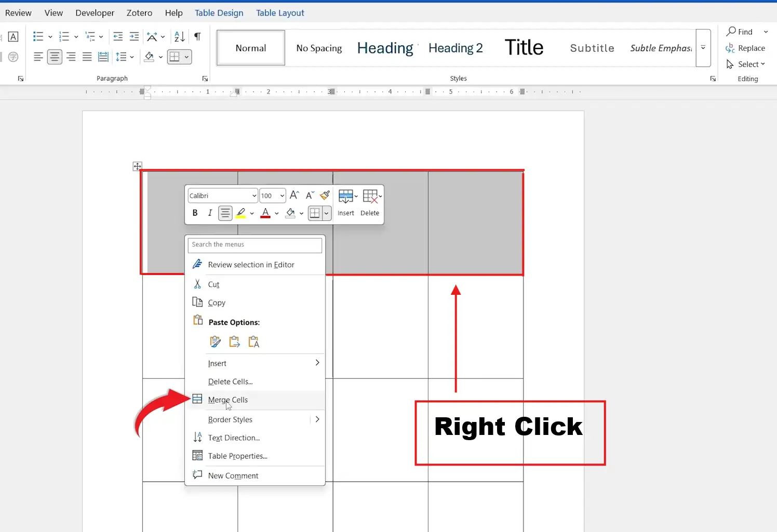The width and height of the screenshot is (777, 532).
Task: Click the Numbering list icon in the ribbon
Action: click(64, 36)
